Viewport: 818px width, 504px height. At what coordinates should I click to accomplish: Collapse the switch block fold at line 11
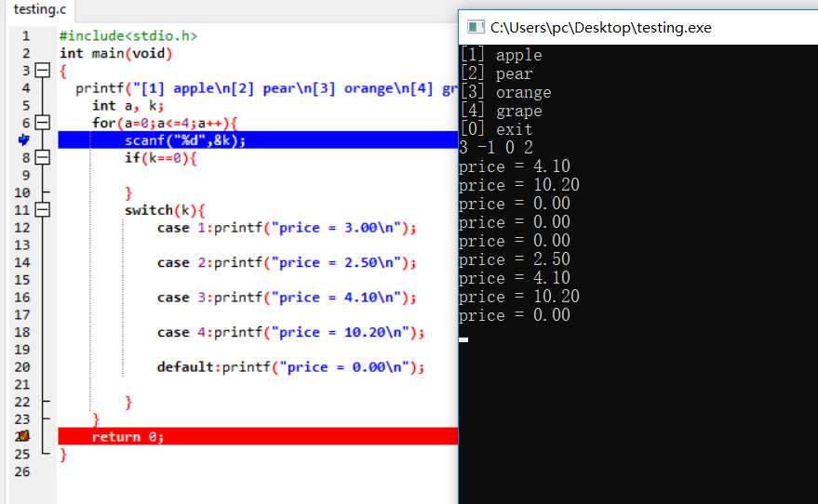(x=42, y=209)
